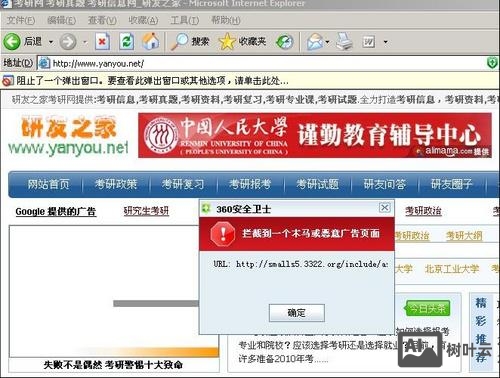
Task: Open the Forward history dropdown arrow
Action: (x=85, y=42)
